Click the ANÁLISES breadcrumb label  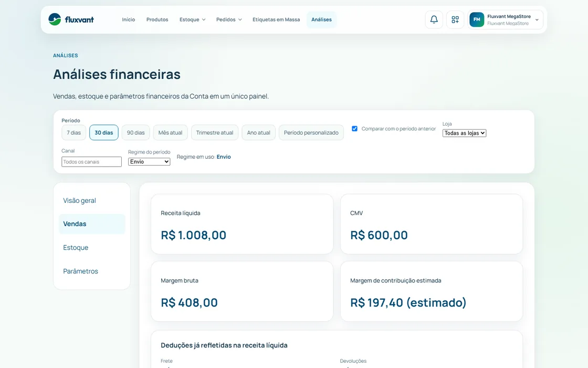65,55
